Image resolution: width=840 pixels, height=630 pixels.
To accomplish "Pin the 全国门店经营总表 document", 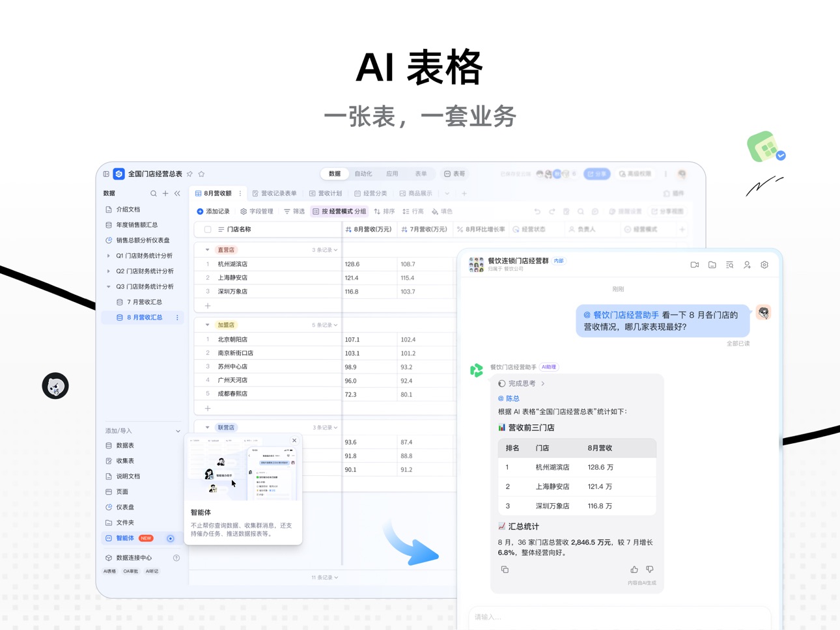I will click(189, 174).
